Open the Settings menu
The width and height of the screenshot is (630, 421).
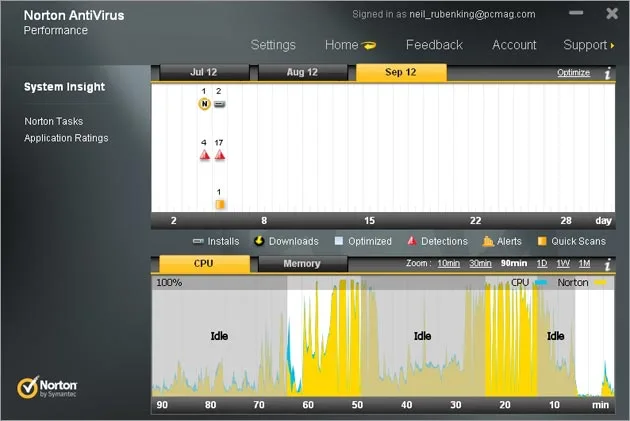click(x=273, y=45)
